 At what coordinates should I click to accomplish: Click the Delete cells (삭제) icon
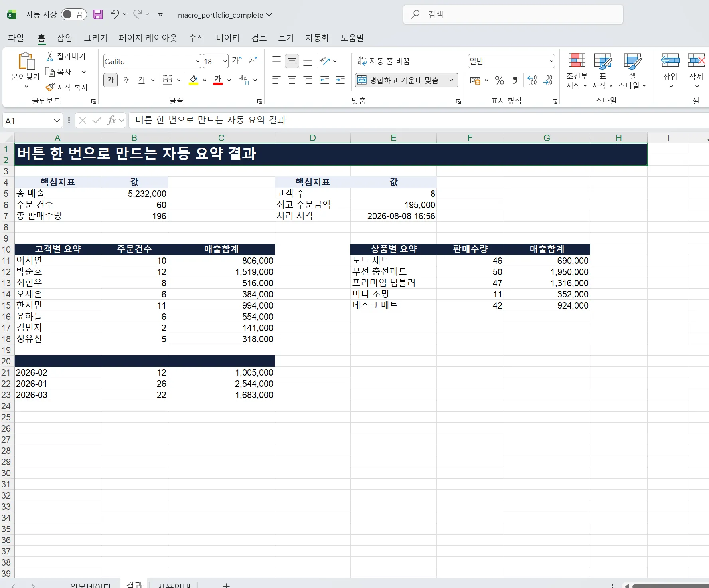[x=696, y=61]
